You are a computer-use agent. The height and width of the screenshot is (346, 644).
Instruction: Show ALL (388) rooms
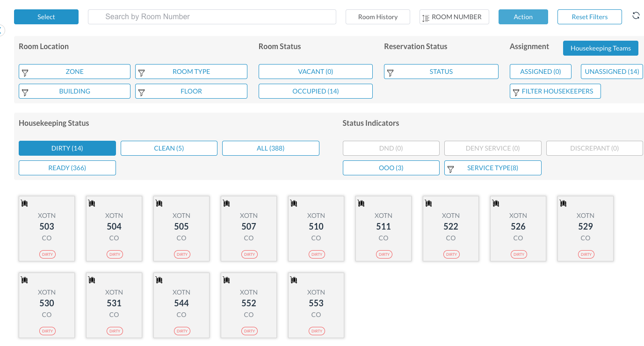tap(270, 148)
